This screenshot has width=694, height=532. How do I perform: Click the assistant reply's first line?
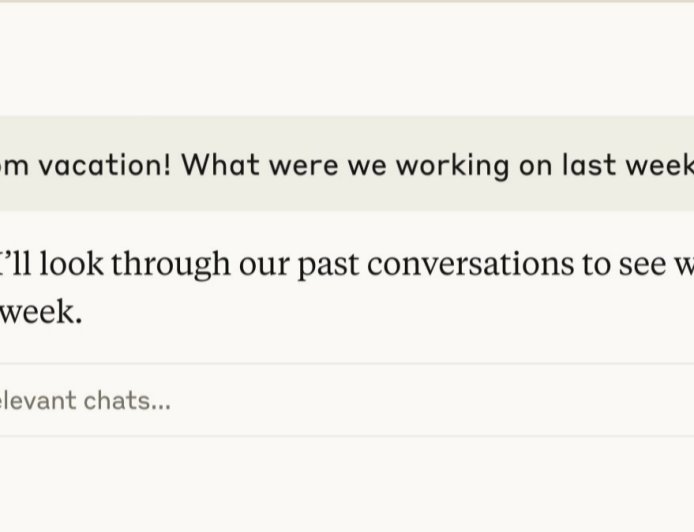[340, 263]
